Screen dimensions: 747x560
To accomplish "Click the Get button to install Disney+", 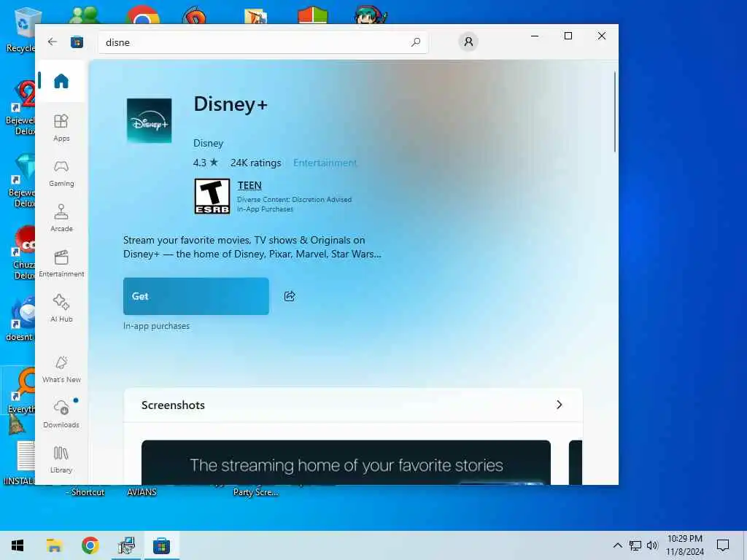I will tap(196, 296).
